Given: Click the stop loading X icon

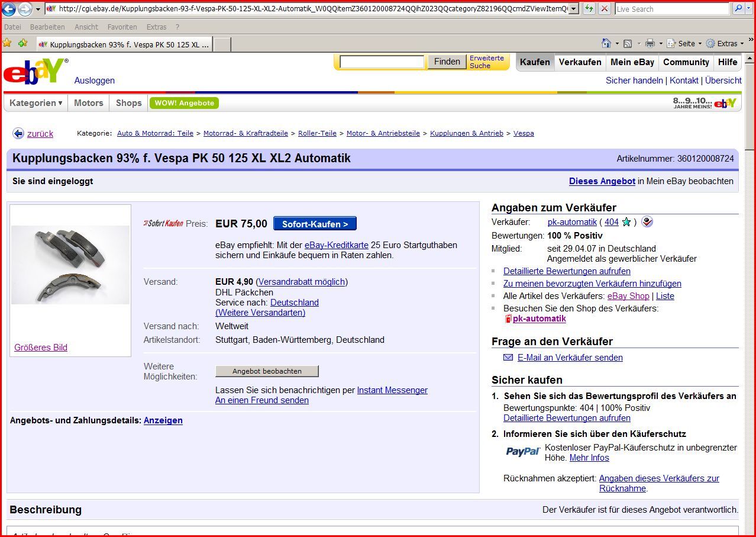Looking at the screenshot, I should pos(604,9).
